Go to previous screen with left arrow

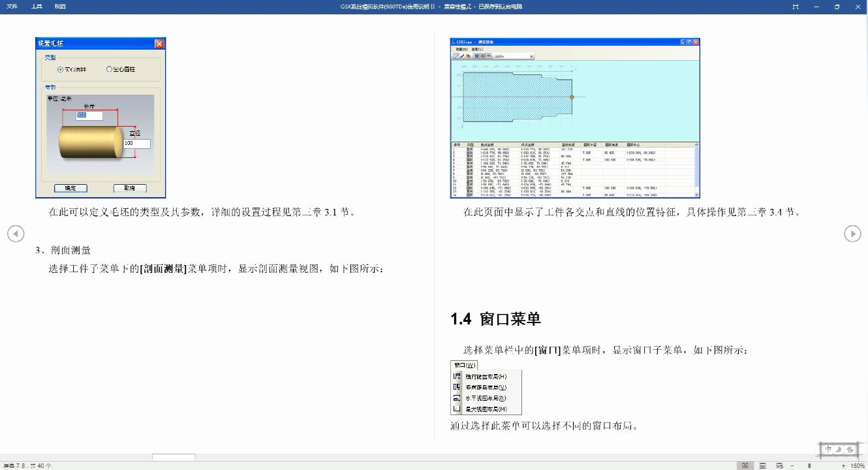coord(16,233)
